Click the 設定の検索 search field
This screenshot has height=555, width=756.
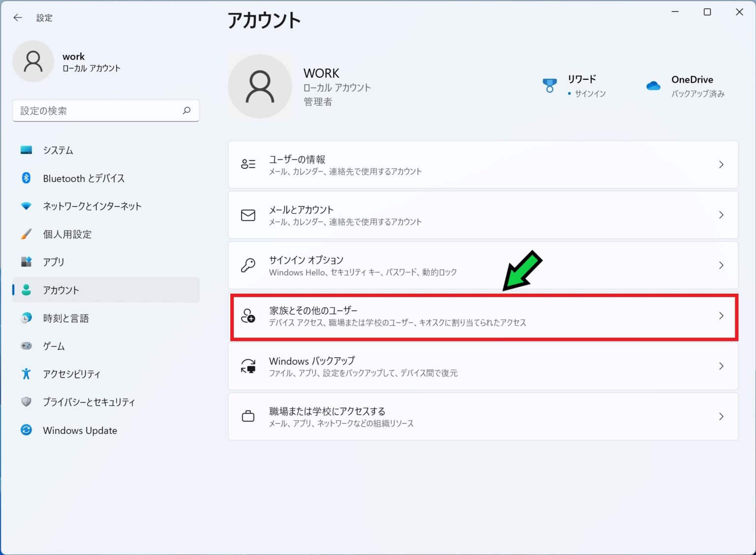[98, 111]
